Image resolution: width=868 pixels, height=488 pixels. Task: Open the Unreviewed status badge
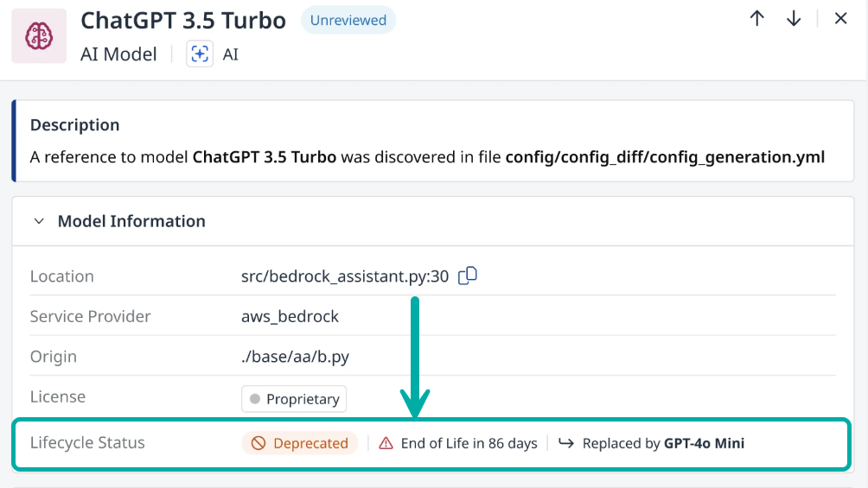348,21
